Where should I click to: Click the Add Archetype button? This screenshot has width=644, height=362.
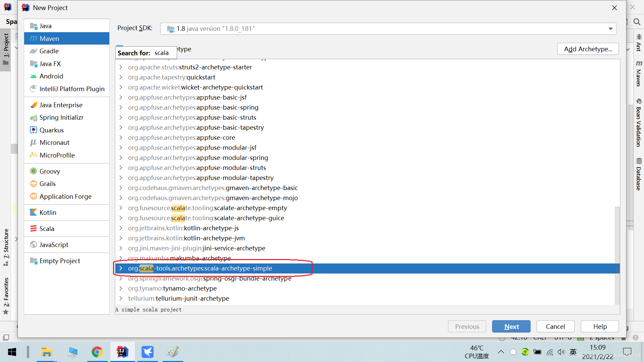(588, 49)
